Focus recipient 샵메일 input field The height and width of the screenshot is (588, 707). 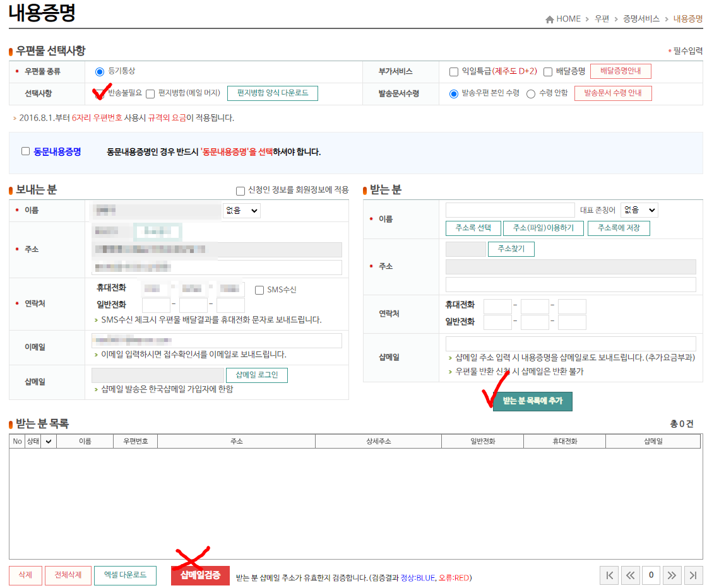(x=571, y=343)
